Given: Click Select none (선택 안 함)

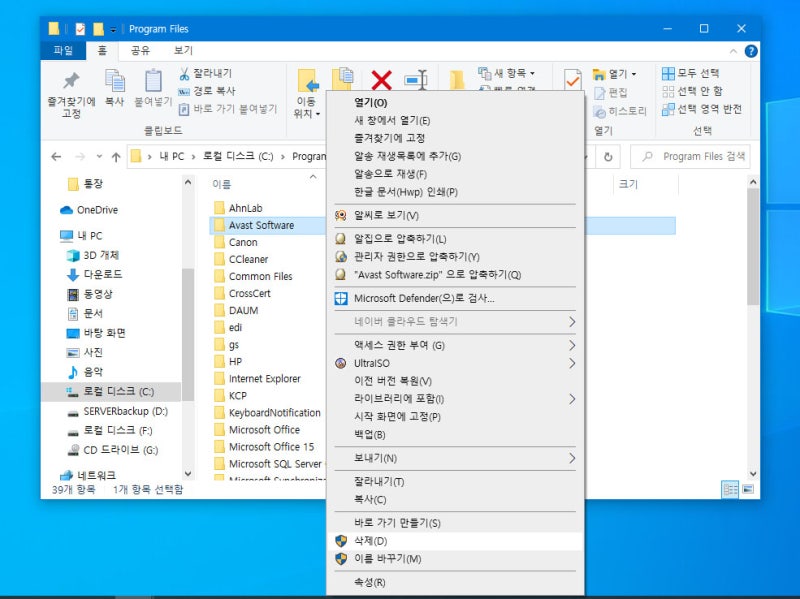Looking at the screenshot, I should coord(692,91).
